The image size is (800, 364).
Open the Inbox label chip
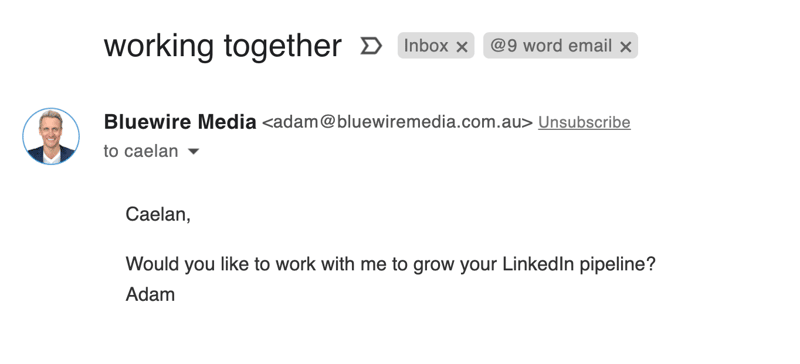(426, 46)
